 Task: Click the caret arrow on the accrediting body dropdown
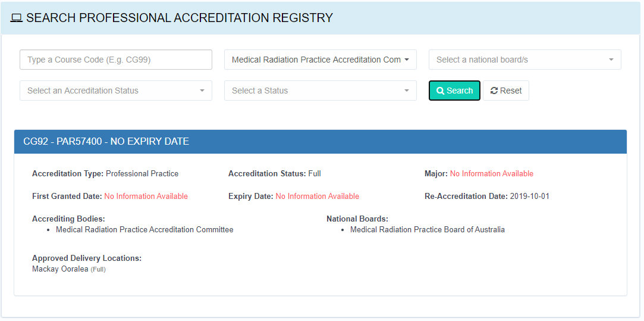coord(407,60)
